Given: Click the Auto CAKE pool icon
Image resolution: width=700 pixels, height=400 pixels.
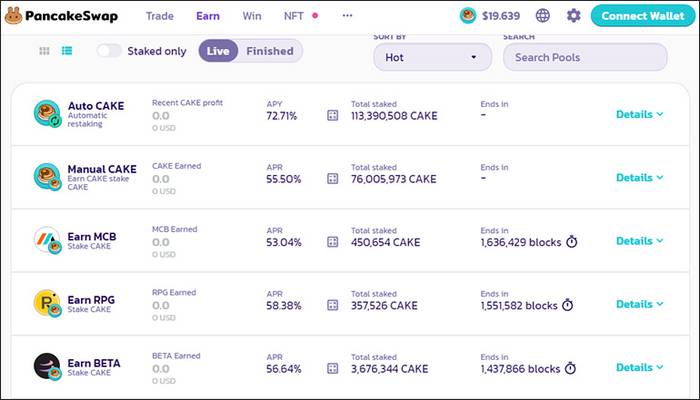Looking at the screenshot, I should pyautogui.click(x=47, y=113).
